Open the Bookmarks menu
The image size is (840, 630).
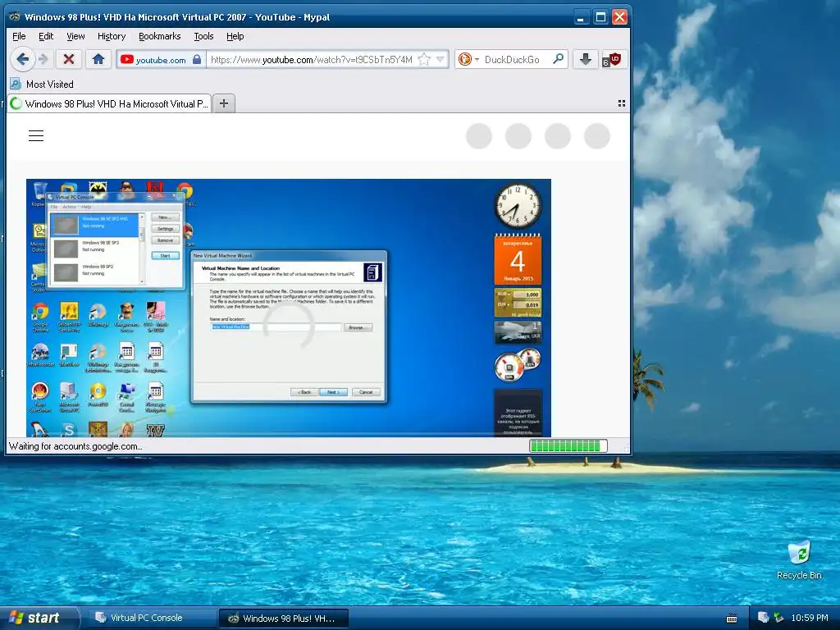[x=160, y=36]
